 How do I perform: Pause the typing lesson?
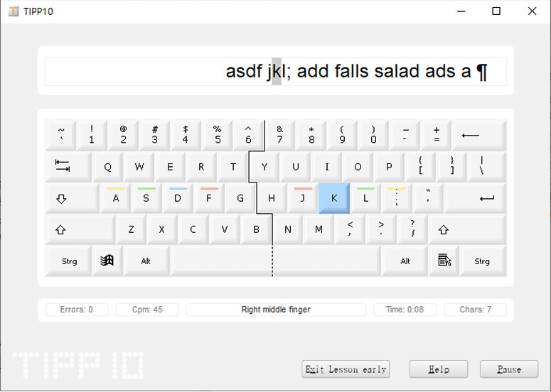click(x=508, y=369)
